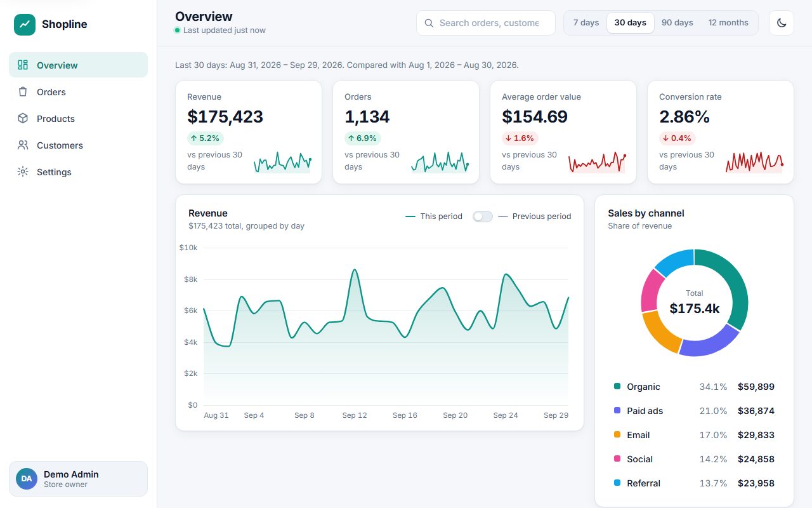Viewport: 812px width, 508px height.
Task: Click the Social $24,858 amount
Action: coord(756,459)
